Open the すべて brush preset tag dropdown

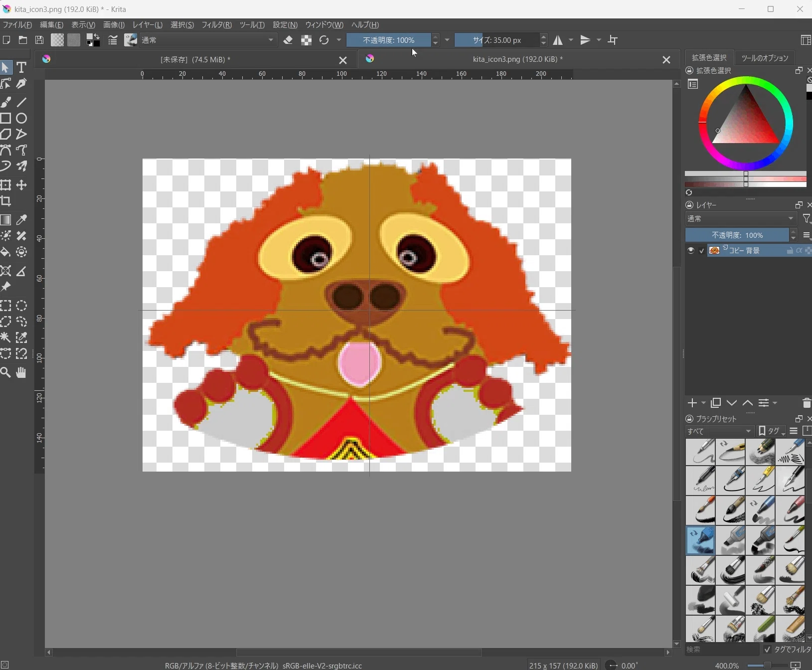point(720,431)
